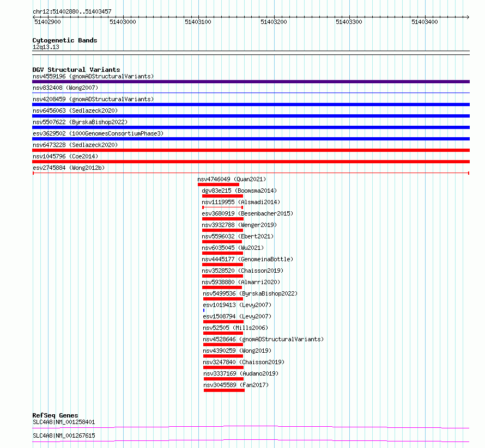
Task: Click the thin red nsv1119955 Alsmadi2014 line
Action: [222, 207]
